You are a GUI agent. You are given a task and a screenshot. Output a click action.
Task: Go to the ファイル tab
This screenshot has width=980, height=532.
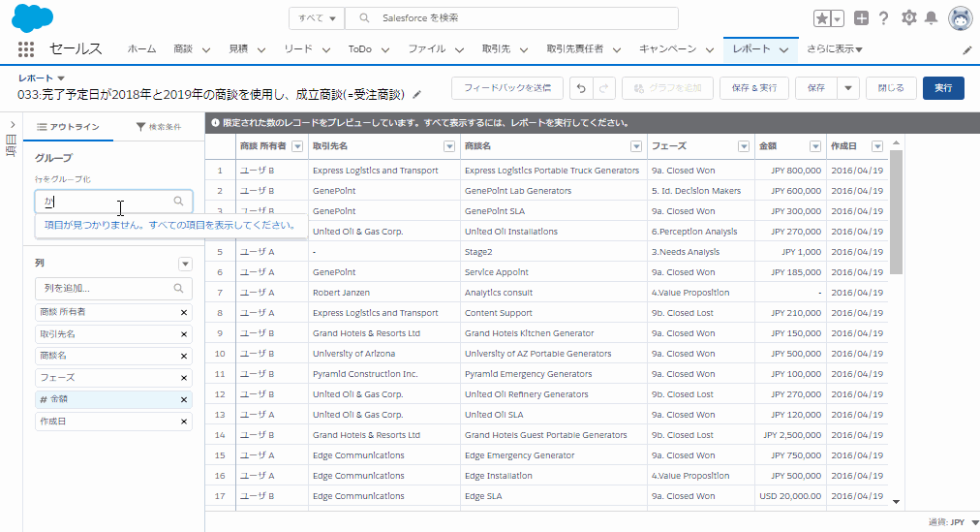[427, 48]
